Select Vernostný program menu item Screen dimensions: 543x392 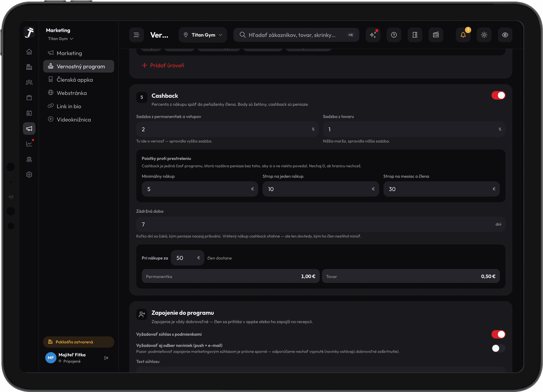[x=78, y=66]
